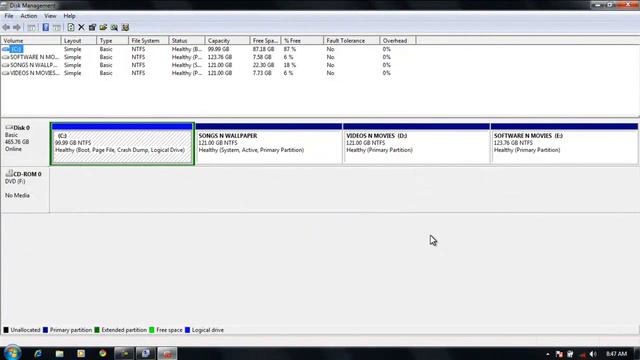Sort by the % Free column header

302,41
